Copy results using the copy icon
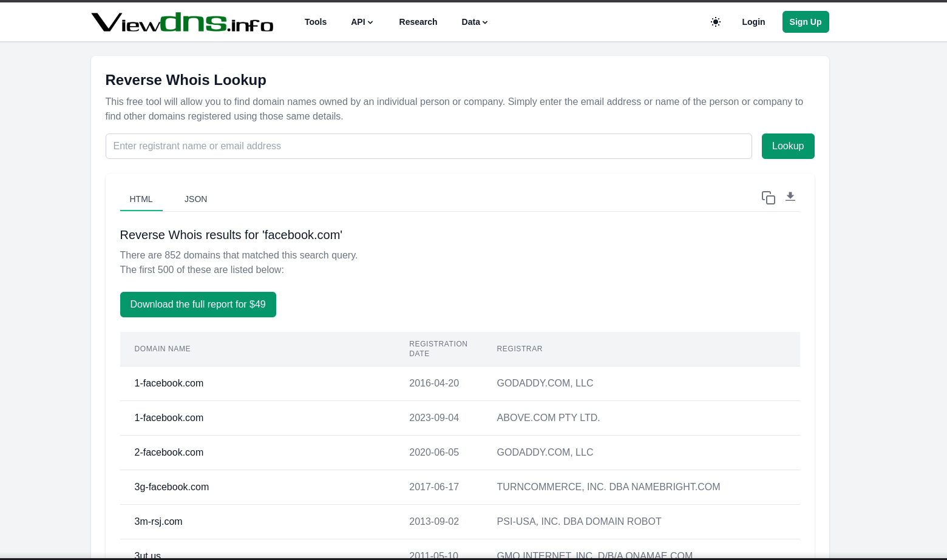The width and height of the screenshot is (947, 560). (x=768, y=197)
